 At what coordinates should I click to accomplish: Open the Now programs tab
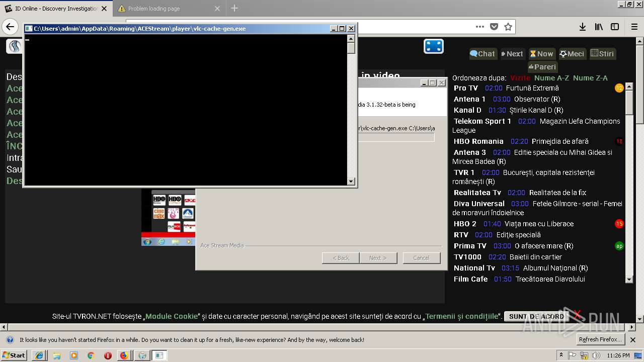coord(541,54)
